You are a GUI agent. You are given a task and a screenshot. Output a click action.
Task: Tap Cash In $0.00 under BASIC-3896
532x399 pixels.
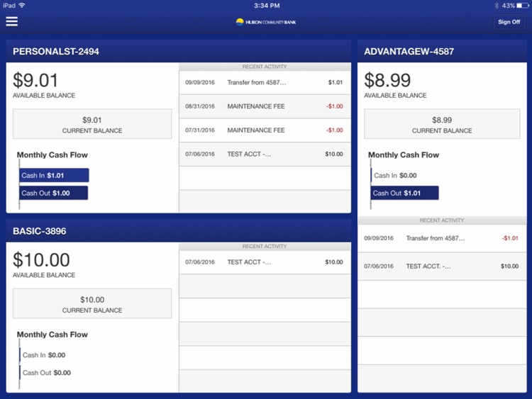44,355
